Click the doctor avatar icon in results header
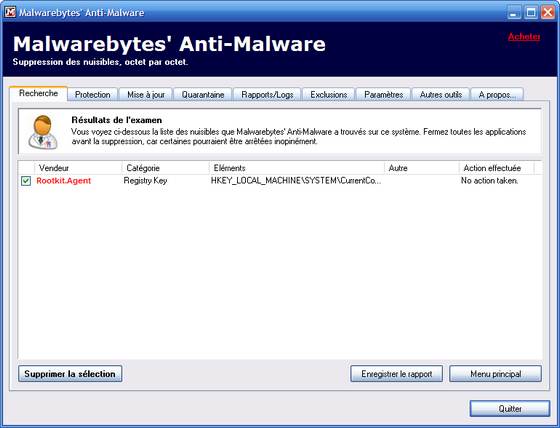 43,132
